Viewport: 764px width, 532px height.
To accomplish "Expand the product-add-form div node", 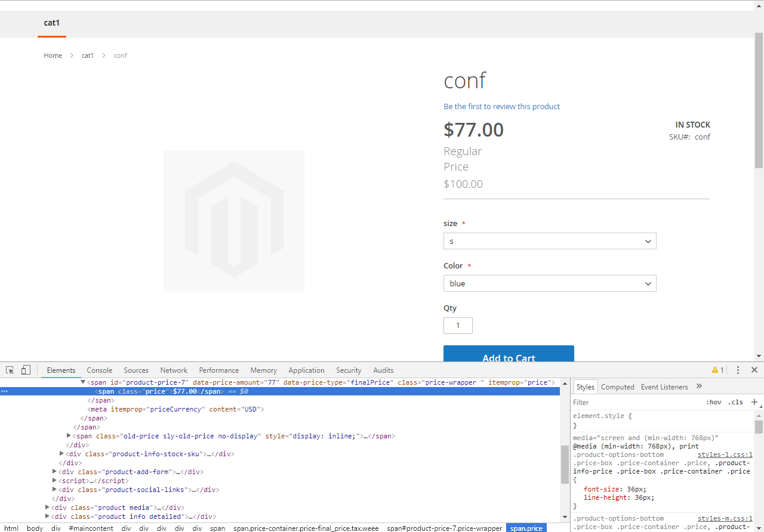I will (55, 472).
